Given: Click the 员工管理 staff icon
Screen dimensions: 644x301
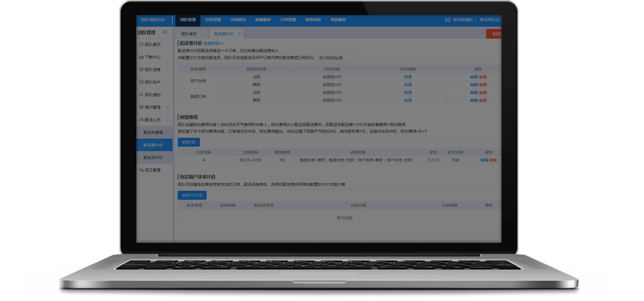Looking at the screenshot, I should click(141, 170).
